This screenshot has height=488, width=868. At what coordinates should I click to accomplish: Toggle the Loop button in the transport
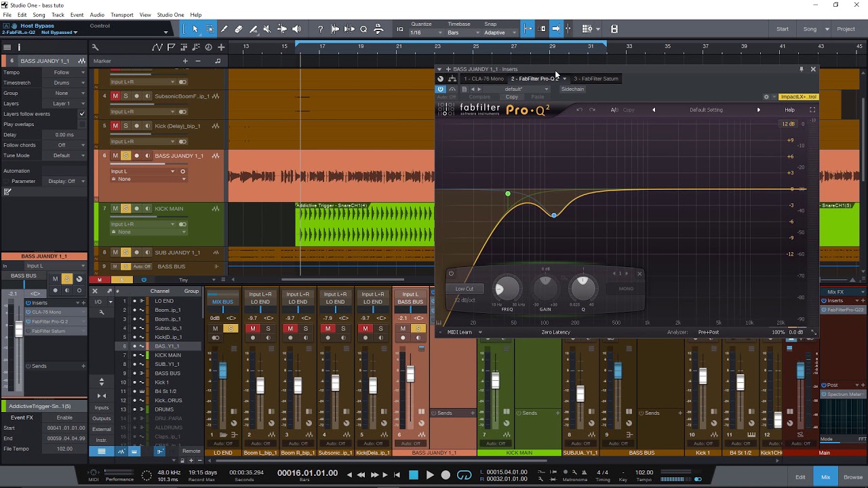click(465, 475)
